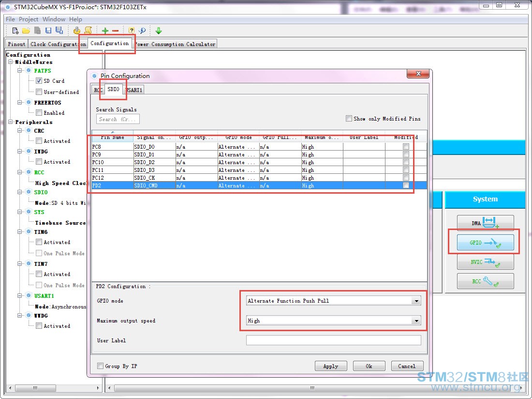The height and width of the screenshot is (399, 532).
Task: Click the Apply button
Action: 331,366
